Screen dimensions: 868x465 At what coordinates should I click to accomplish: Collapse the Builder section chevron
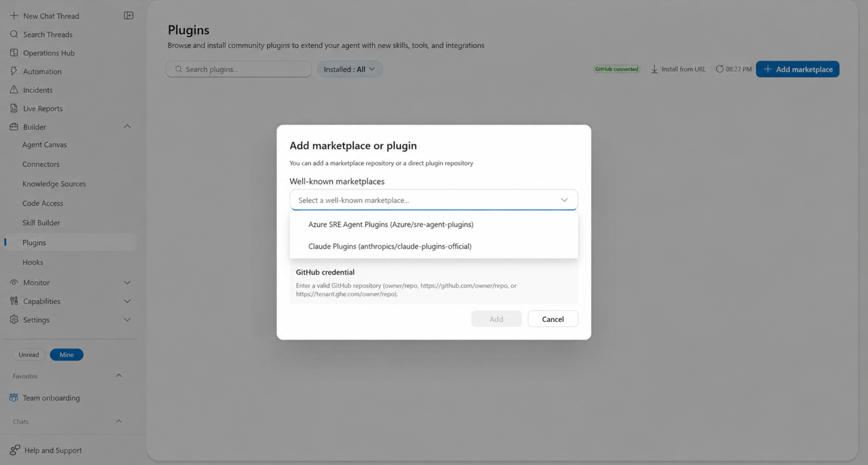(x=127, y=127)
